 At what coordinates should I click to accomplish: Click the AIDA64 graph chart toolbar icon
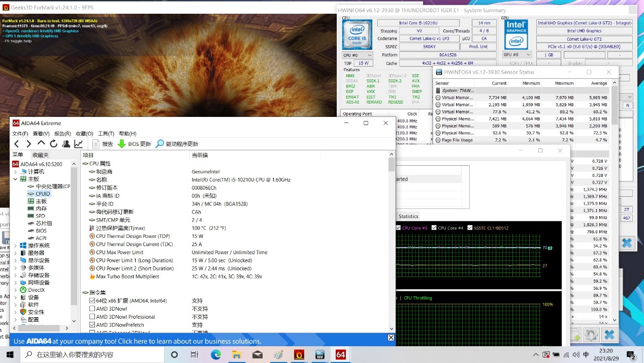tap(79, 144)
